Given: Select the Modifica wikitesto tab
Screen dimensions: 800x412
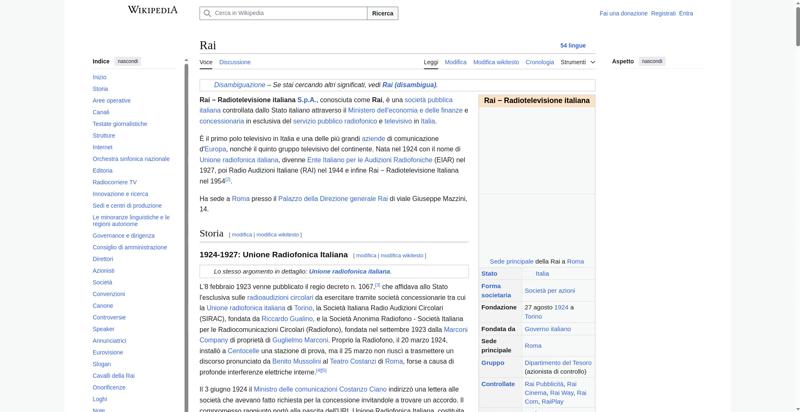Looking at the screenshot, I should click(496, 62).
